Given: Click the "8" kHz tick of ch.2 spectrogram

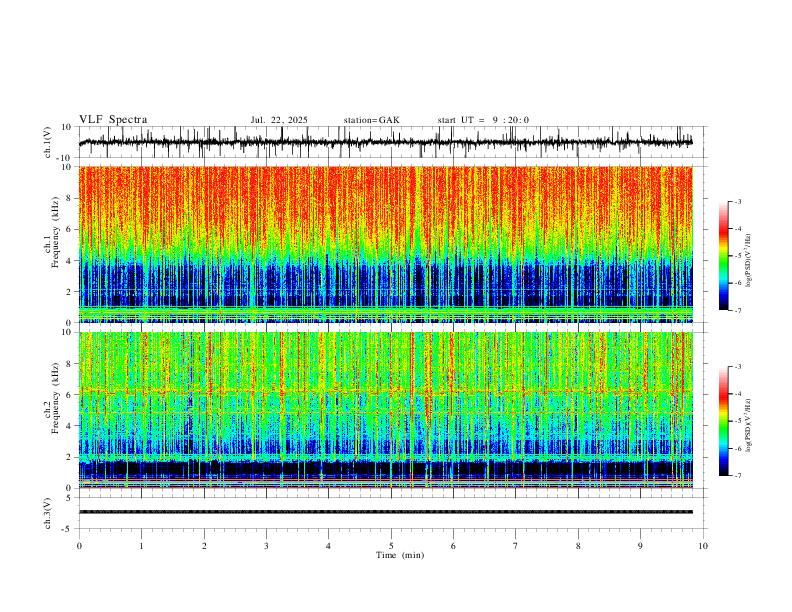Looking at the screenshot, I should pyautogui.click(x=70, y=364).
